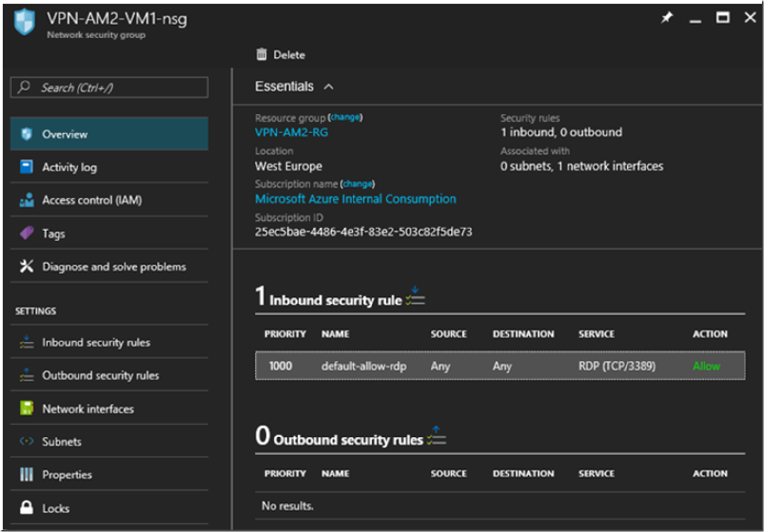764x532 pixels.
Task: Open Outbound security rules settings
Action: [109, 375]
